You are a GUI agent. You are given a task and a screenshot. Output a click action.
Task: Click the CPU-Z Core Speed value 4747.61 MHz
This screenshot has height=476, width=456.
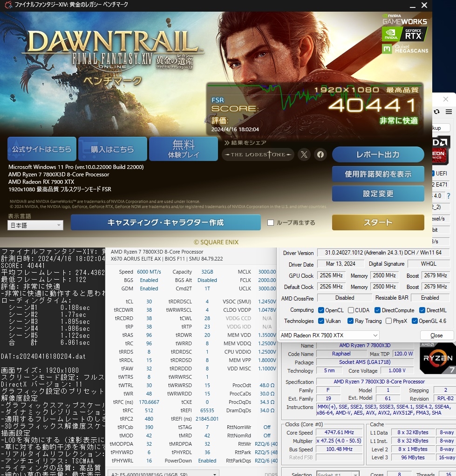coord(339,432)
